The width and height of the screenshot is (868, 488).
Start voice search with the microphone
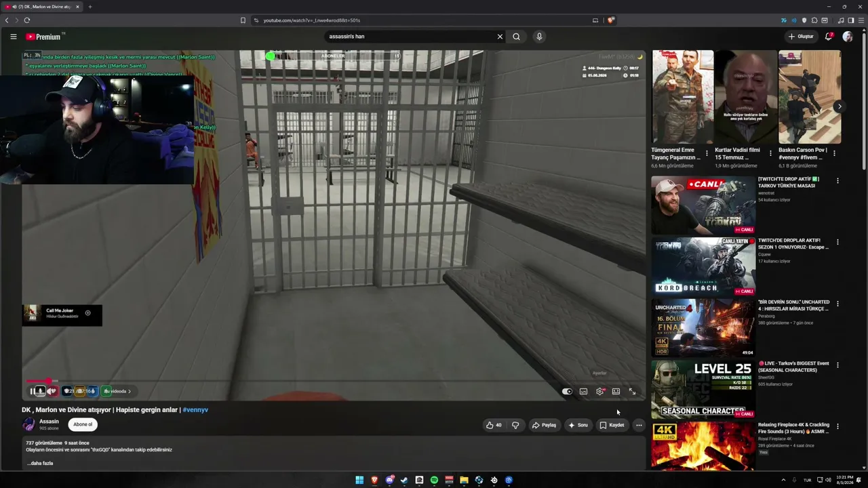[x=539, y=37]
